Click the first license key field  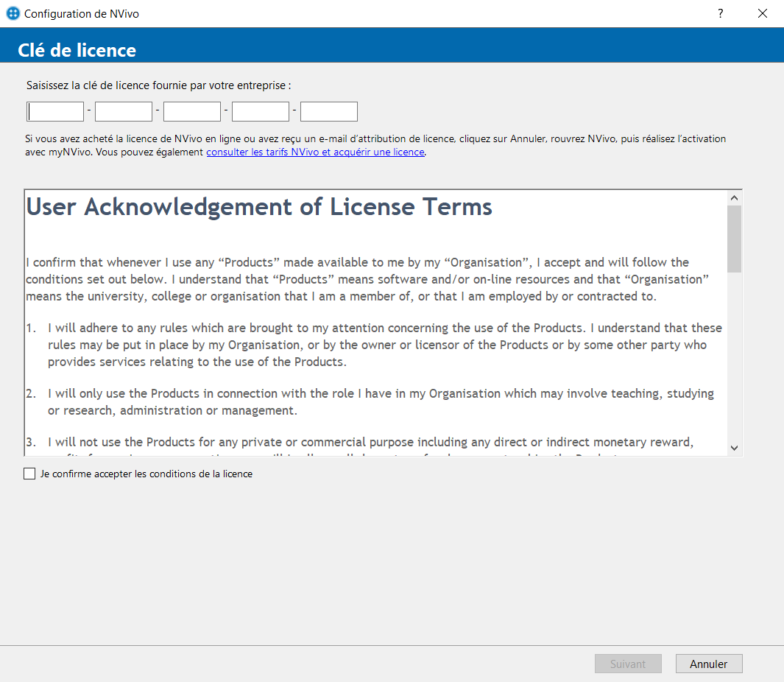pos(56,111)
